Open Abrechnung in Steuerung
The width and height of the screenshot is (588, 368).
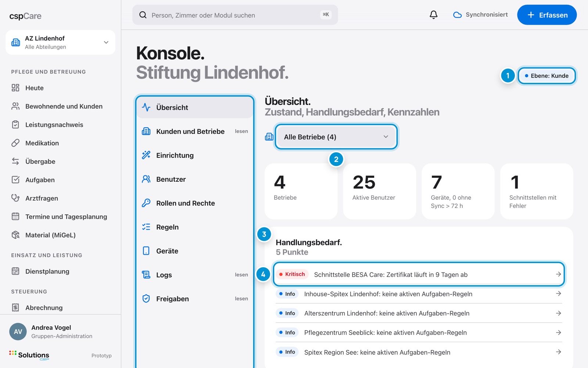60,307
